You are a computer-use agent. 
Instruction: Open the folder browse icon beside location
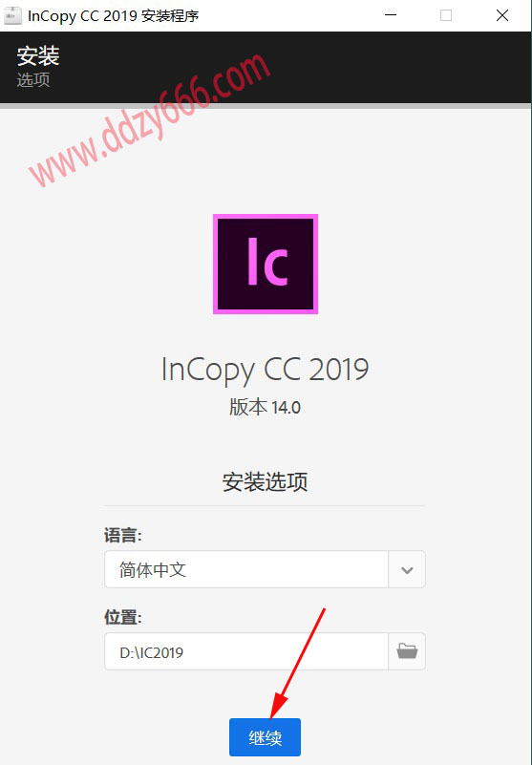coord(407,651)
